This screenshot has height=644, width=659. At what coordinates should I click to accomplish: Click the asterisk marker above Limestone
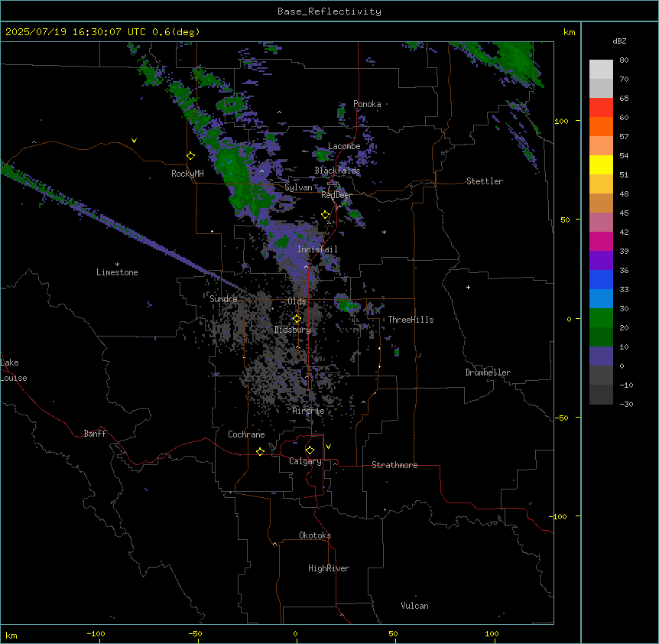tap(117, 265)
